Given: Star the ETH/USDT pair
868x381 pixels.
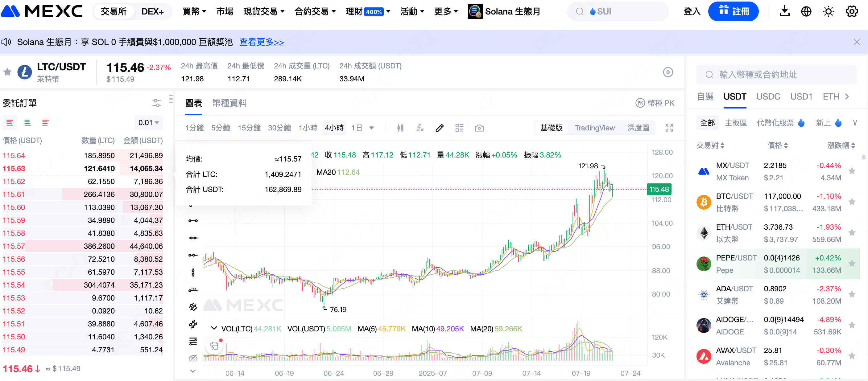Looking at the screenshot, I should 852,233.
